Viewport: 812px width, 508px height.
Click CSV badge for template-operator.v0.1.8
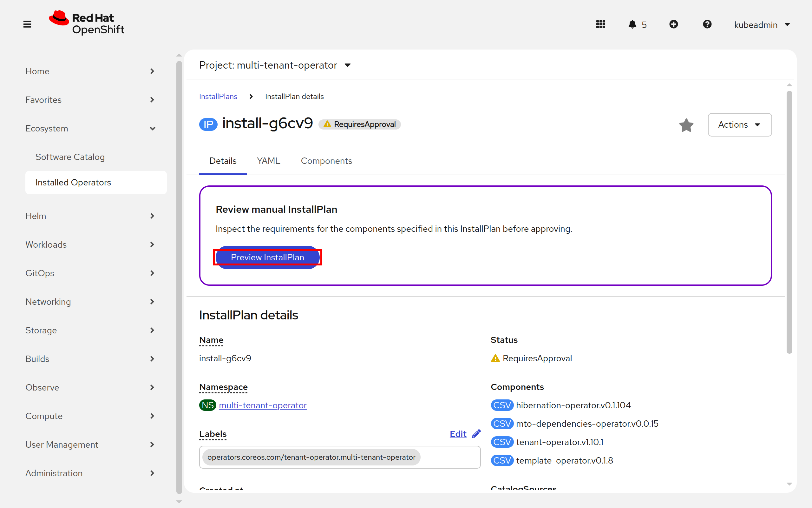click(502, 461)
